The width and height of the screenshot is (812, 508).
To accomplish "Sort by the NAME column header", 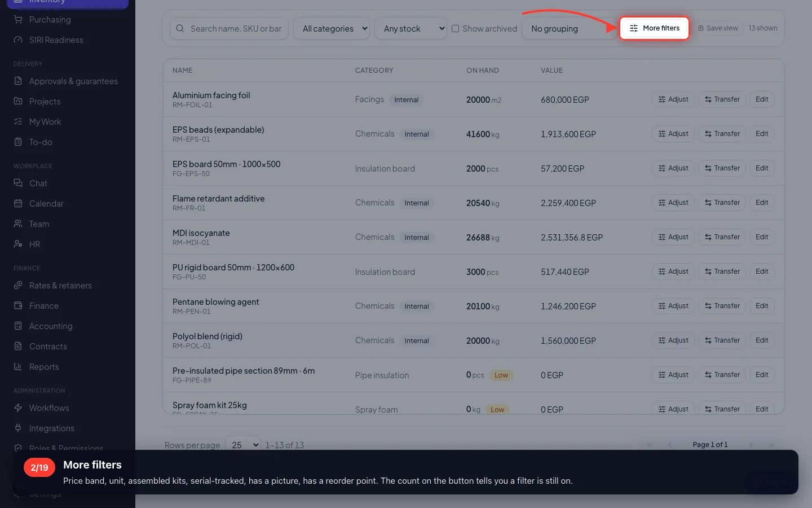I will point(183,71).
